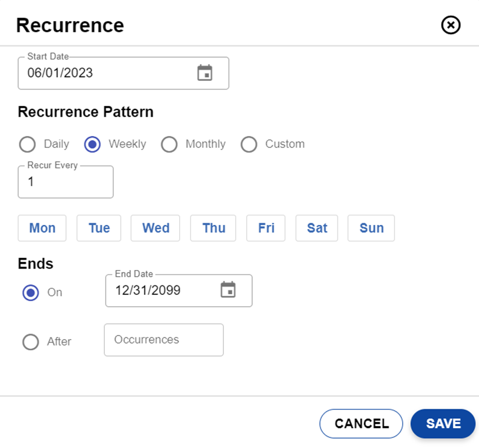Click the Recur Every input field

click(65, 182)
